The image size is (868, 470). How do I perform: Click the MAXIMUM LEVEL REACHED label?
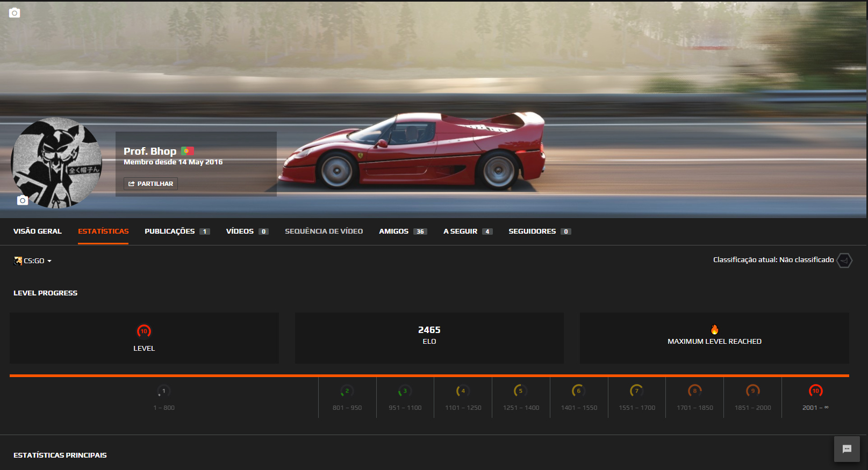tap(714, 342)
